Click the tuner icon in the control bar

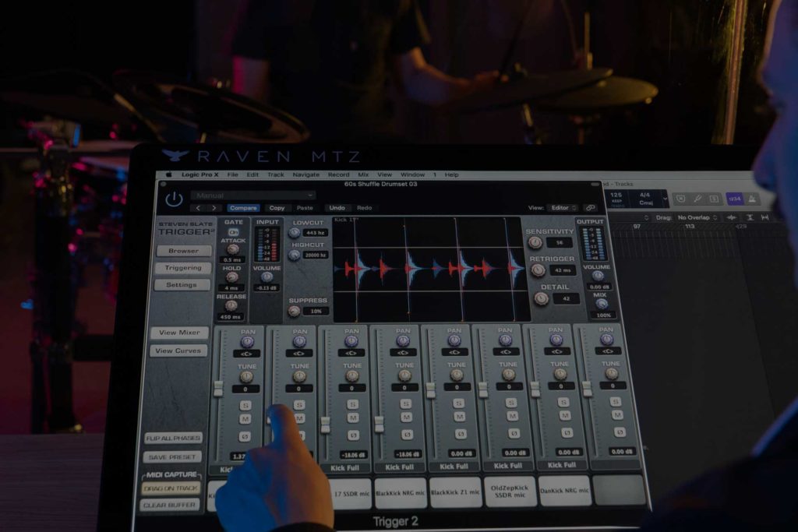(x=680, y=199)
